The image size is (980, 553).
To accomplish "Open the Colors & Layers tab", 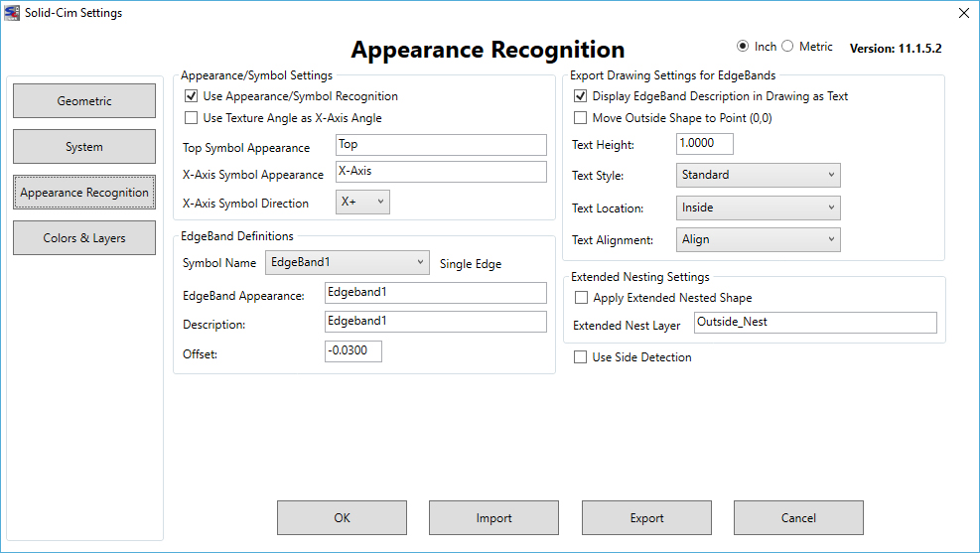I will coord(84,238).
